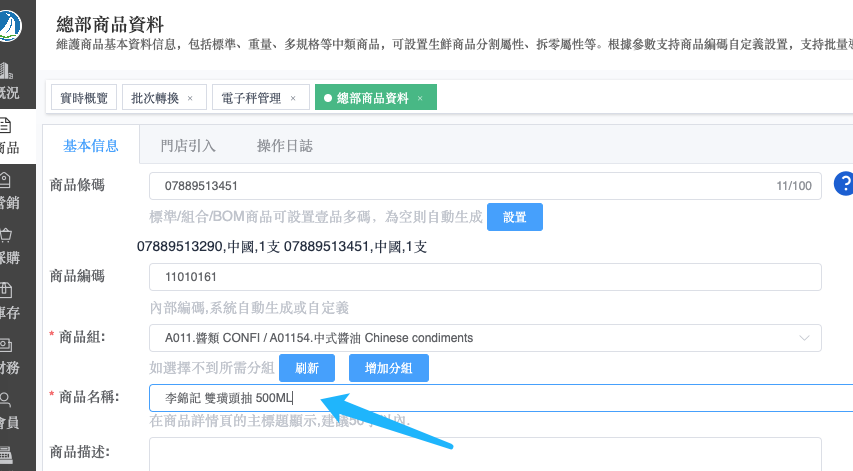Image resolution: width=853 pixels, height=471 pixels.
Task: Switch to the 實時概覽 page tab
Action: click(84, 97)
